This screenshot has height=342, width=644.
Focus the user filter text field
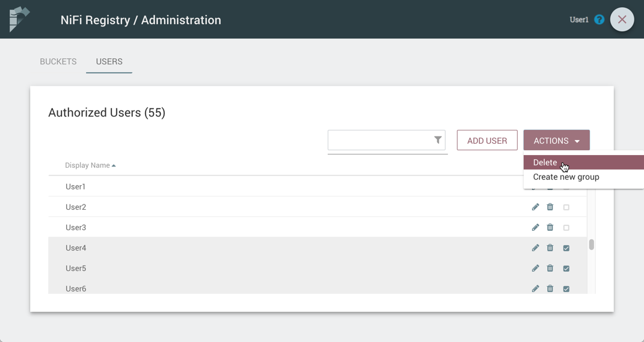(x=380, y=141)
